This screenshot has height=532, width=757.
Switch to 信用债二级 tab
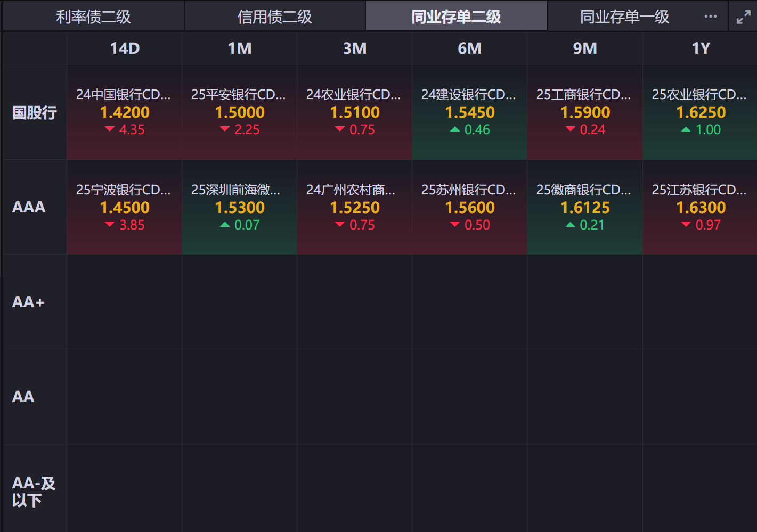(x=275, y=17)
